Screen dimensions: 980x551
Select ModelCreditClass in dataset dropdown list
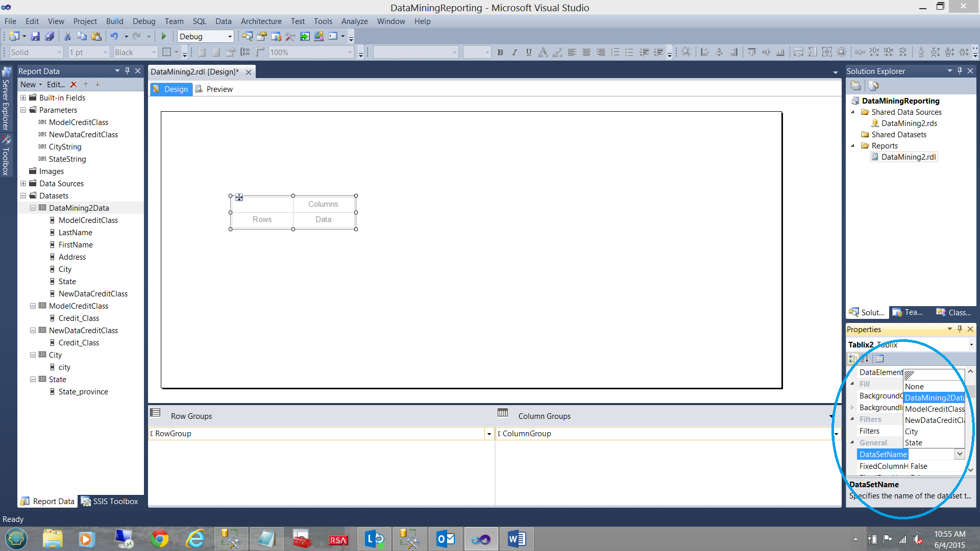click(x=934, y=409)
